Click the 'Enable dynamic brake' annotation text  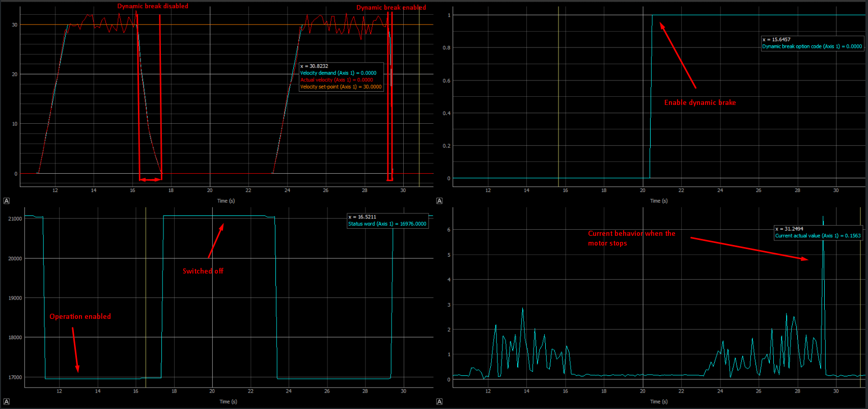(x=700, y=102)
